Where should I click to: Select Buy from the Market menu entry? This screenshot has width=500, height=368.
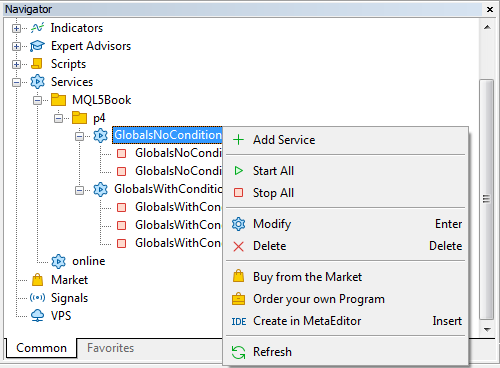coord(346,277)
